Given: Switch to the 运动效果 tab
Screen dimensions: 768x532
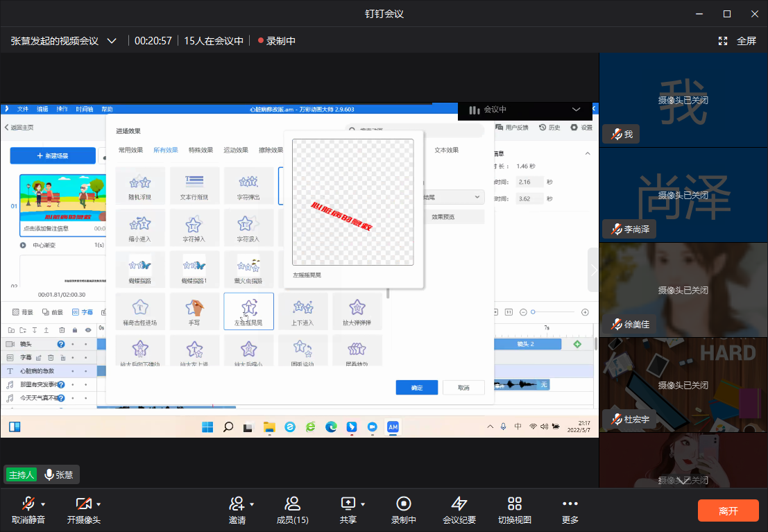Looking at the screenshot, I should click(x=236, y=150).
